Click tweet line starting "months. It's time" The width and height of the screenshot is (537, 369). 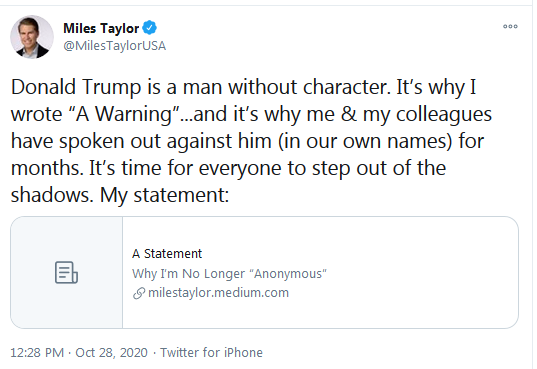tap(228, 168)
